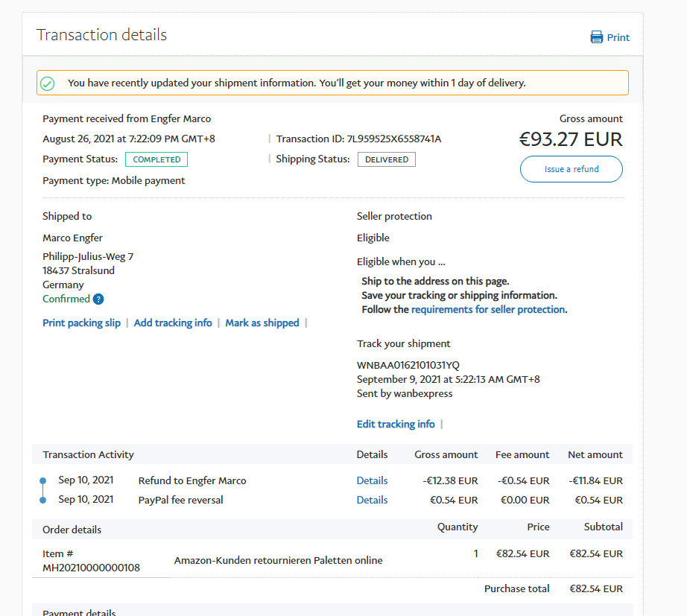Viewport: 687px width, 616px height.
Task: View Details for PayPal fee reversal
Action: pyautogui.click(x=372, y=500)
